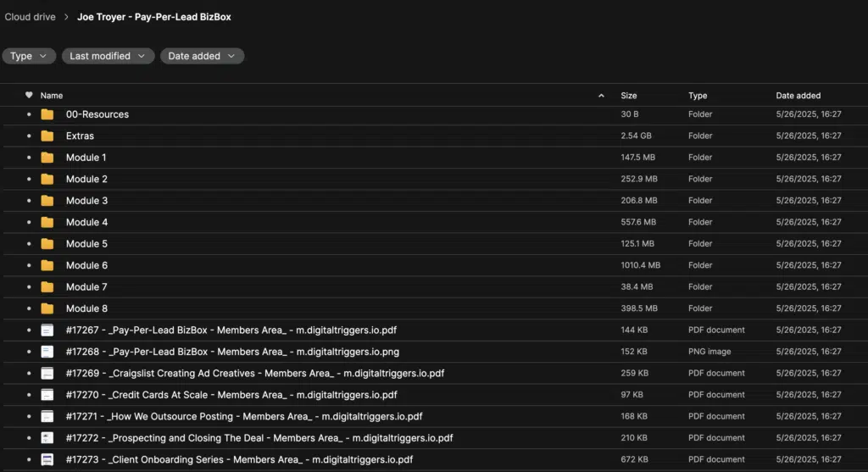Toggle favorite dot for #17270 row

pyautogui.click(x=29, y=395)
